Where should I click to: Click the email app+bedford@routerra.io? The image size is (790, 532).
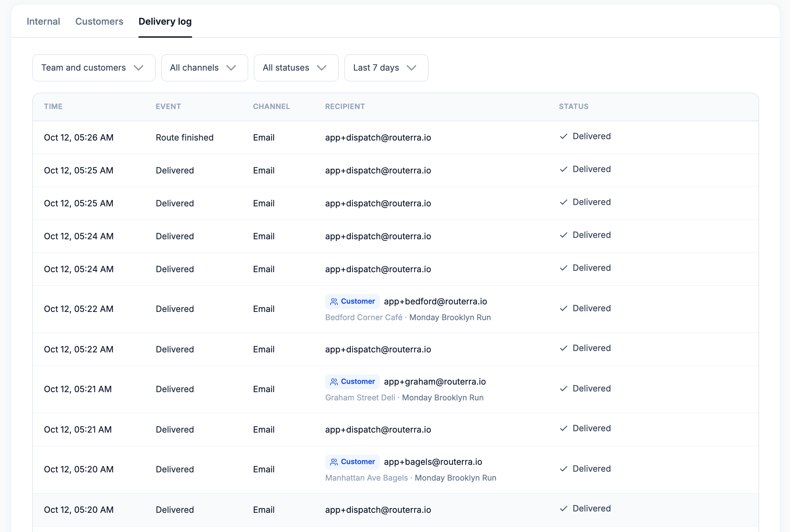pyautogui.click(x=435, y=301)
